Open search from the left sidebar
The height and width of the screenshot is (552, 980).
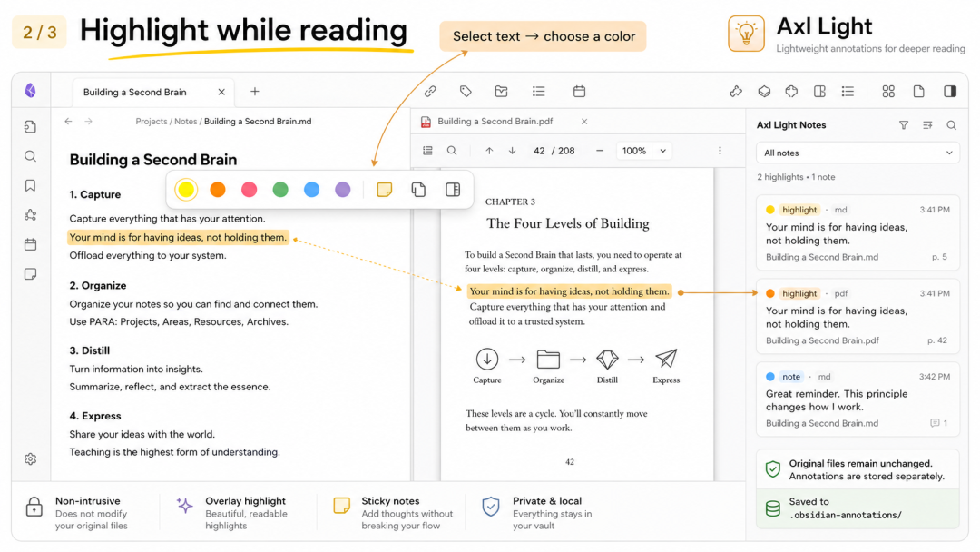tap(30, 156)
